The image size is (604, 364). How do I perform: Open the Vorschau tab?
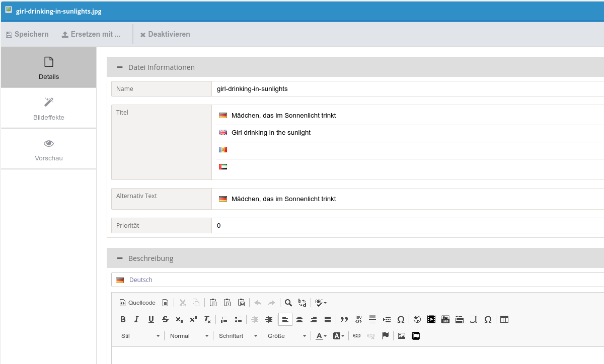49,149
